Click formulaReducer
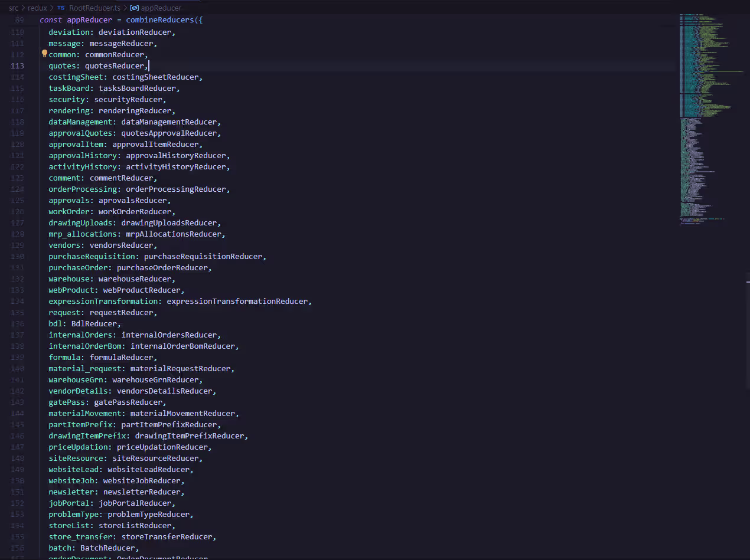 (121, 357)
